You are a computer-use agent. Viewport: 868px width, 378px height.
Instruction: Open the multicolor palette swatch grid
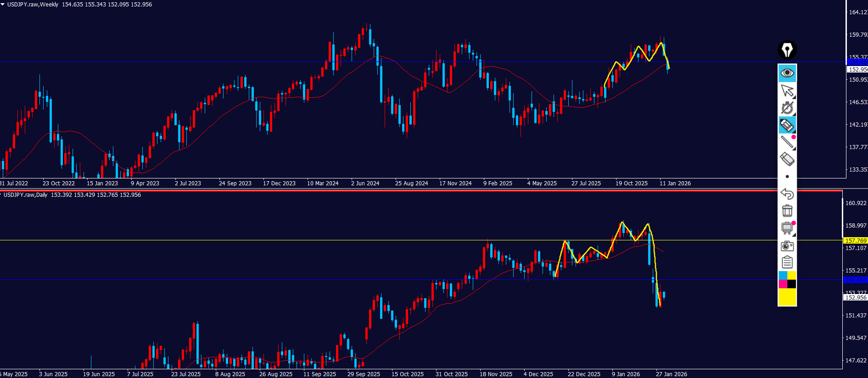click(x=787, y=279)
